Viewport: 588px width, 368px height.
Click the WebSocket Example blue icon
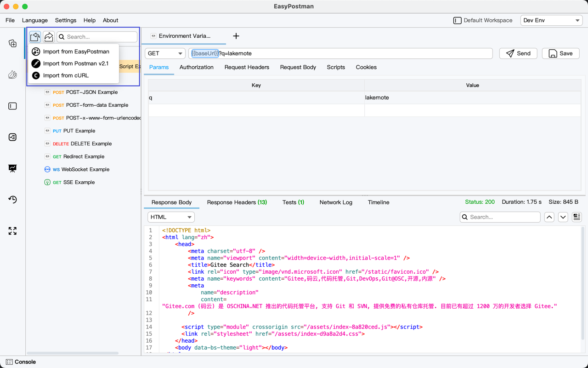coord(47,169)
